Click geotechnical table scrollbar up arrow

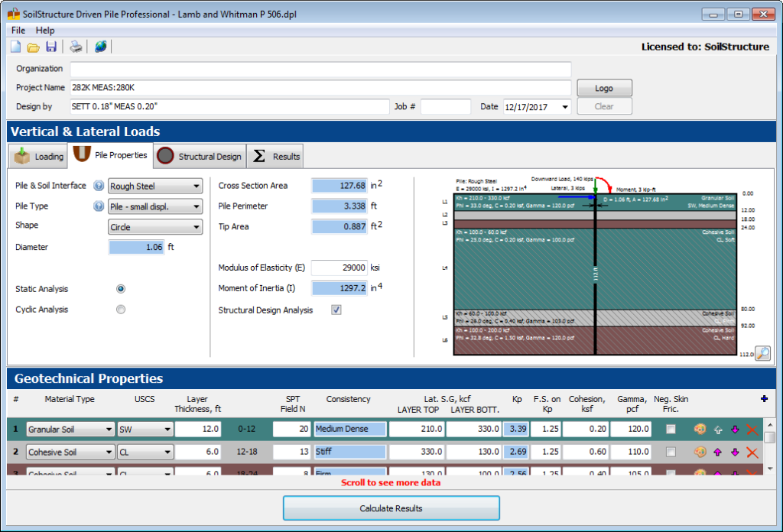[x=769, y=425]
